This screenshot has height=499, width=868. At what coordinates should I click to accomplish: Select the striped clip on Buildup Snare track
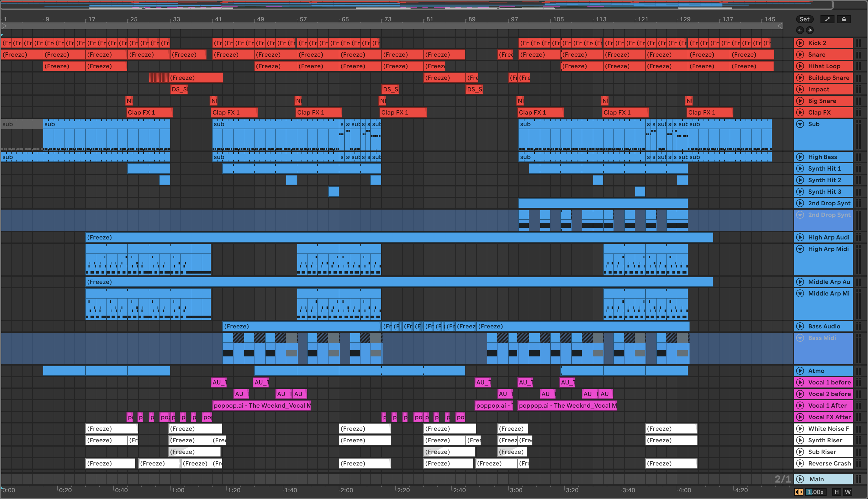159,78
